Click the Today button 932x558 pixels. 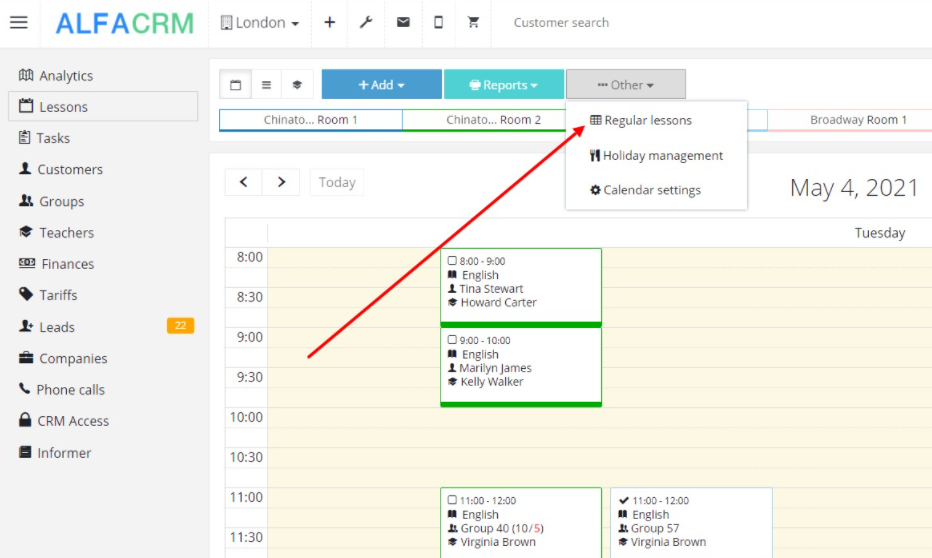coord(337,182)
